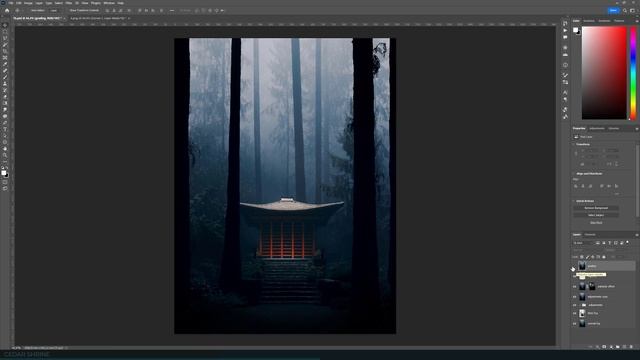Click the workspace switcher button top right
Screen dimensions: 640x360
(x=633, y=11)
